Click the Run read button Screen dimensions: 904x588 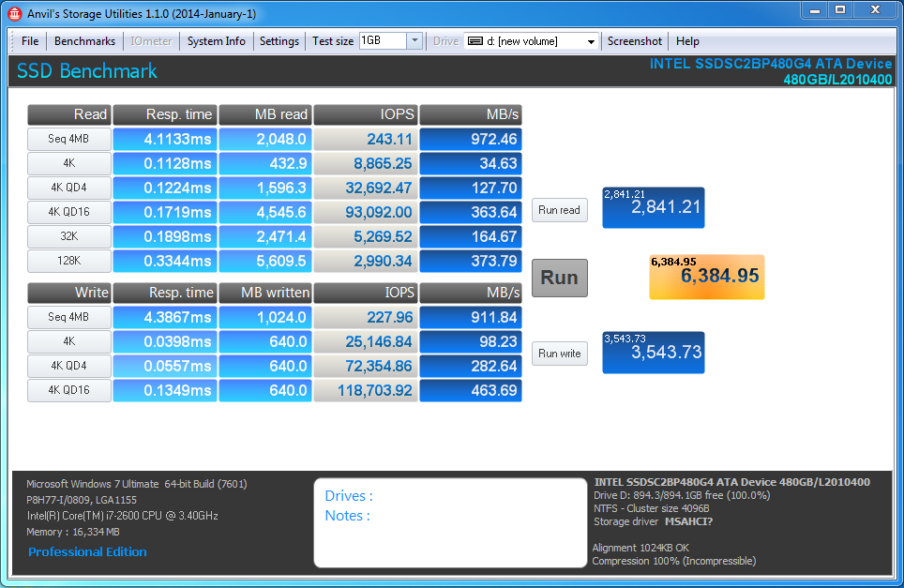[x=560, y=210]
